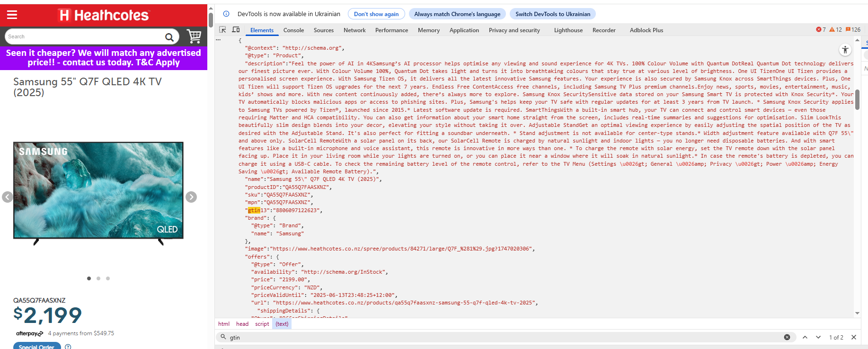This screenshot has width=868, height=349.
Task: Click the Special Order button
Action: 37,346
